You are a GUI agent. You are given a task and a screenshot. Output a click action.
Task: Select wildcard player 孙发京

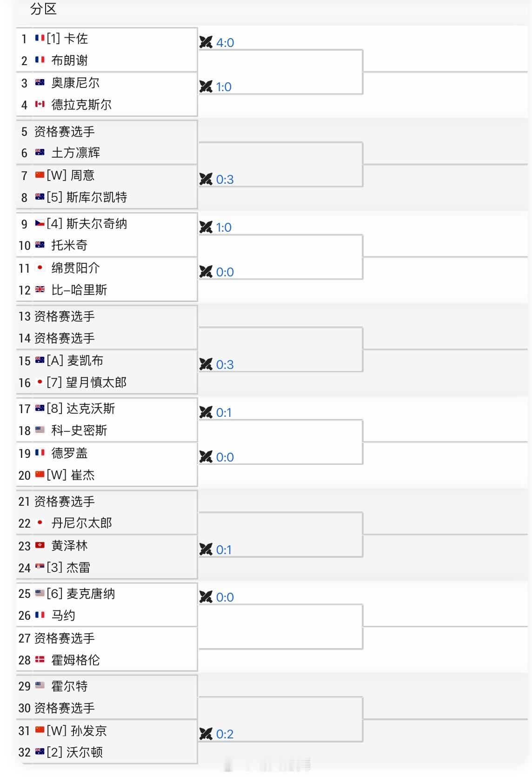(x=88, y=730)
